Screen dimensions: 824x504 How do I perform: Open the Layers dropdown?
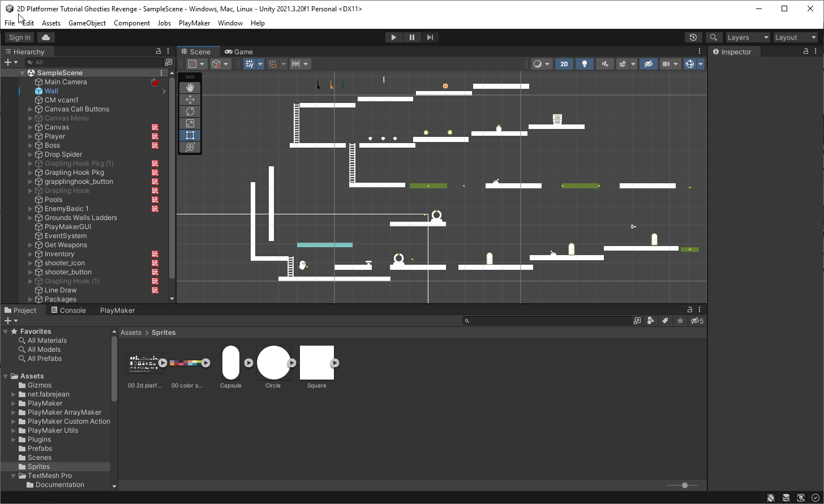coord(748,37)
